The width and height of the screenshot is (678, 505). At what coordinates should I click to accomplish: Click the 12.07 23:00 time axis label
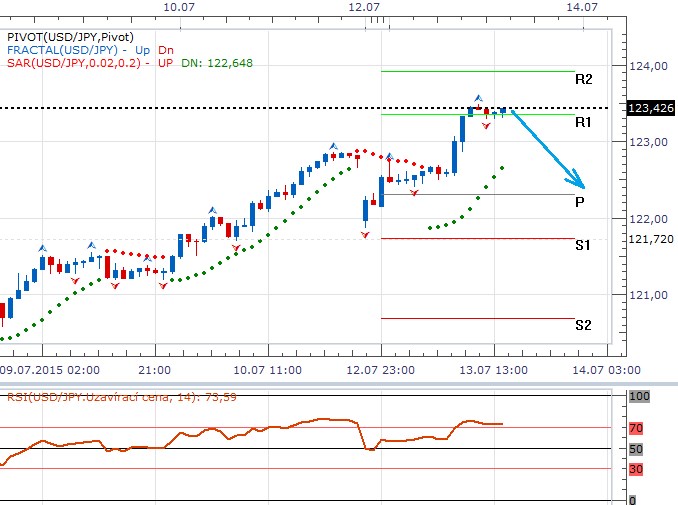[x=380, y=369]
